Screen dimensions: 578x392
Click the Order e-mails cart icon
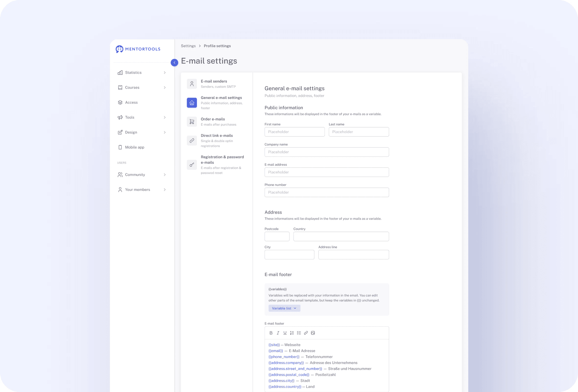[x=192, y=122]
